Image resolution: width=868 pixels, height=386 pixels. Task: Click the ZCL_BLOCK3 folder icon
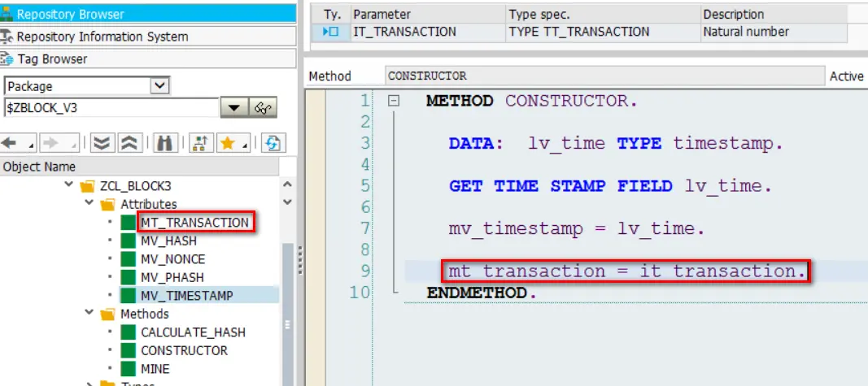pyautogui.click(x=88, y=186)
